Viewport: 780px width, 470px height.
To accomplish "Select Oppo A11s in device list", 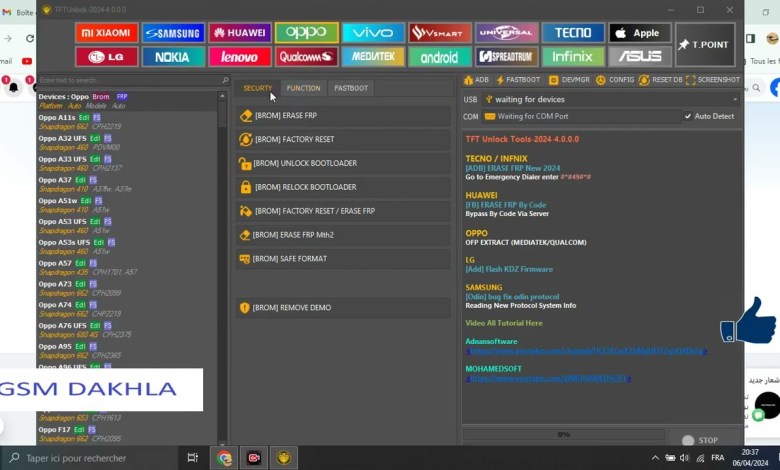I will pyautogui.click(x=127, y=122).
